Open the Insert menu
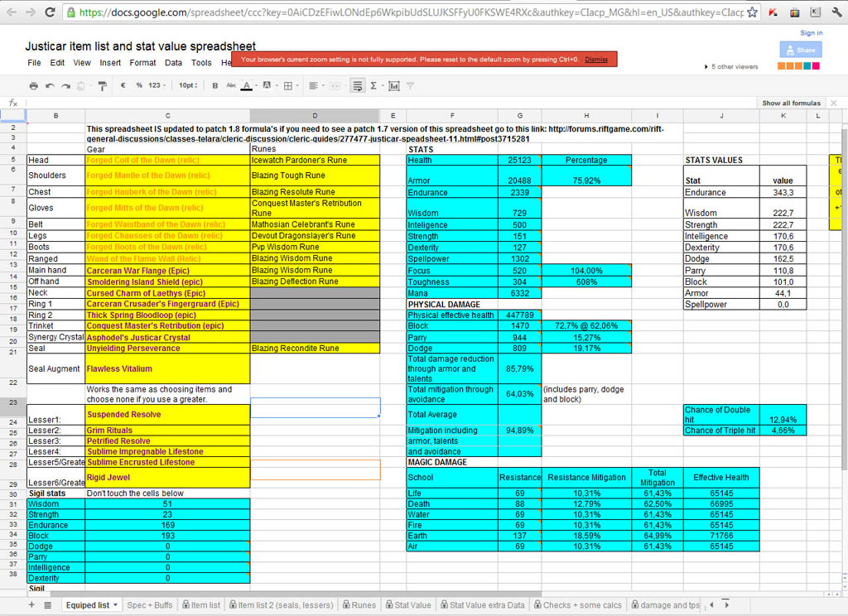This screenshot has height=616, width=848. tap(110, 63)
